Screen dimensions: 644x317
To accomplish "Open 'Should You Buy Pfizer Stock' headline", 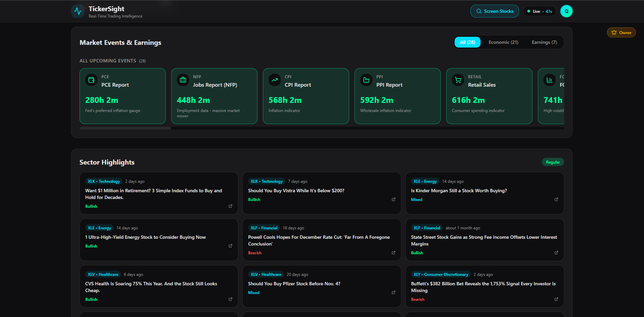I will (x=294, y=284).
